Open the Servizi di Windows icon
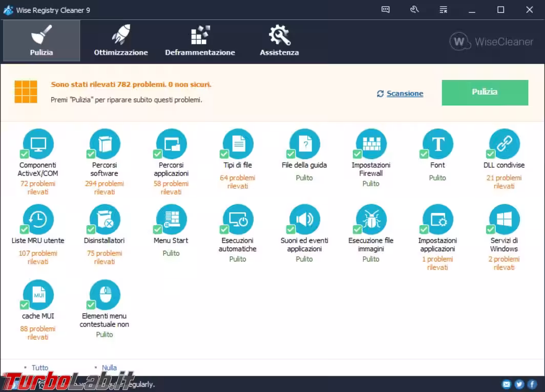This screenshot has height=392, width=545. [505, 220]
